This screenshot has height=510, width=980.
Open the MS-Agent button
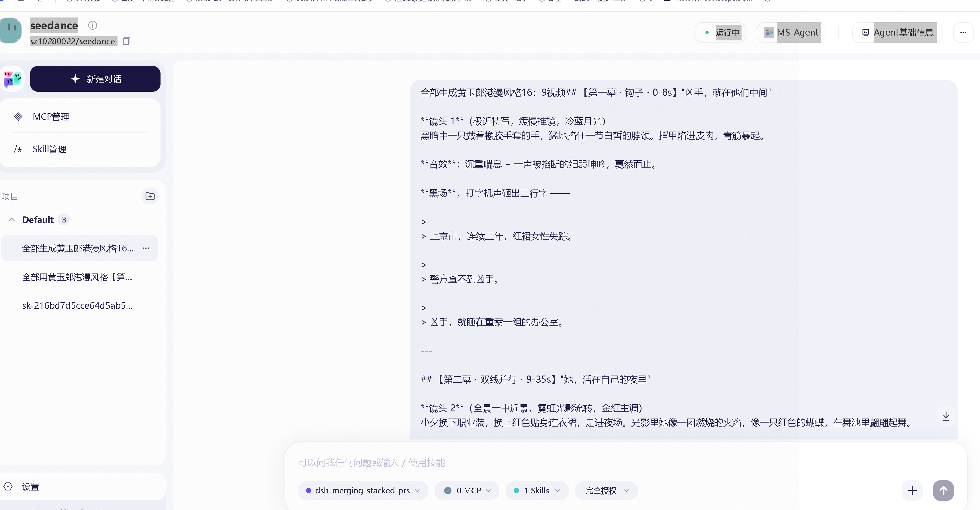(x=791, y=33)
